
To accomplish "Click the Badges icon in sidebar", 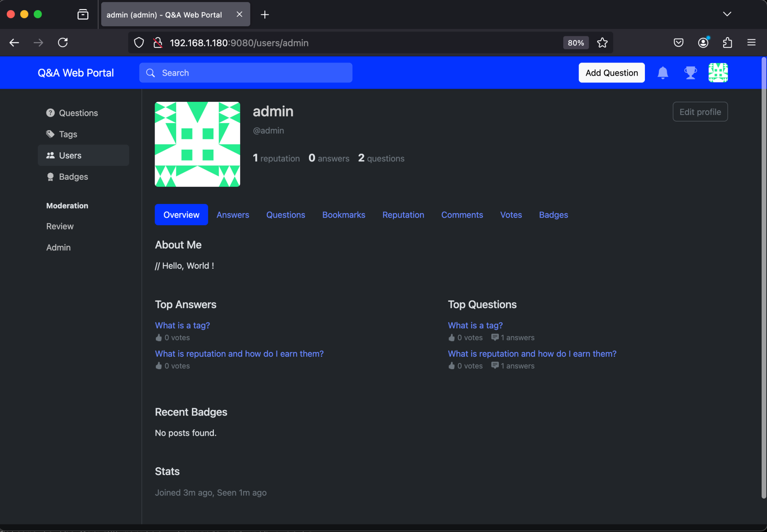I will point(51,176).
